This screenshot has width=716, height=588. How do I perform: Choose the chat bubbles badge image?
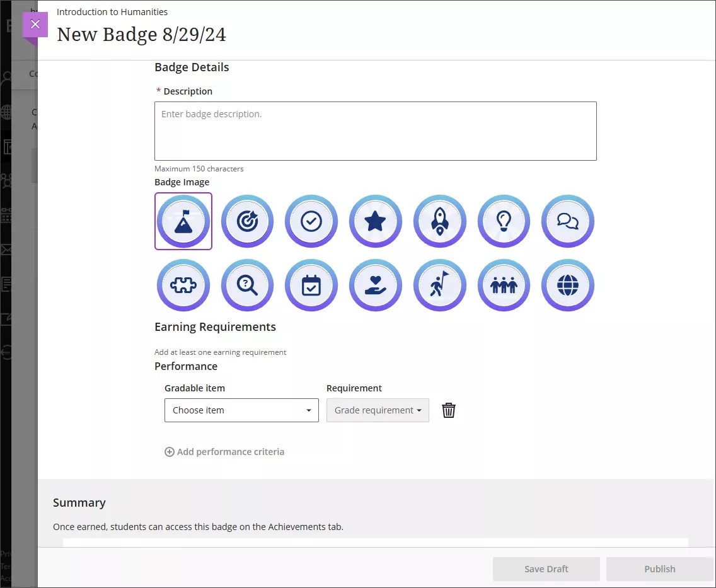click(568, 221)
